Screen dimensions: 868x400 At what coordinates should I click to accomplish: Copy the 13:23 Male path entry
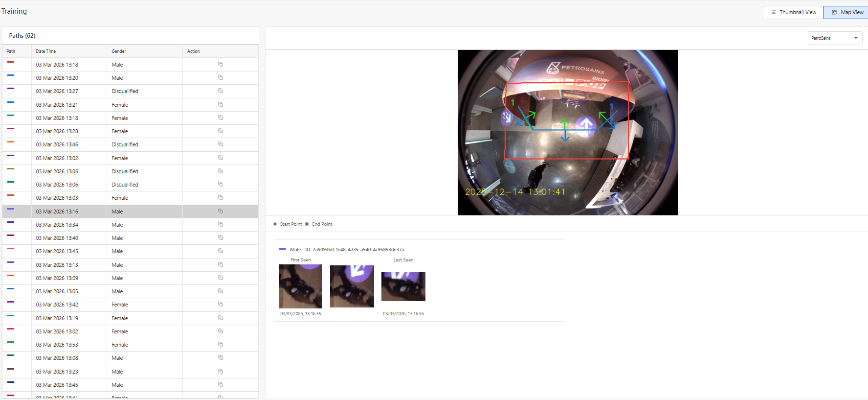click(x=221, y=372)
